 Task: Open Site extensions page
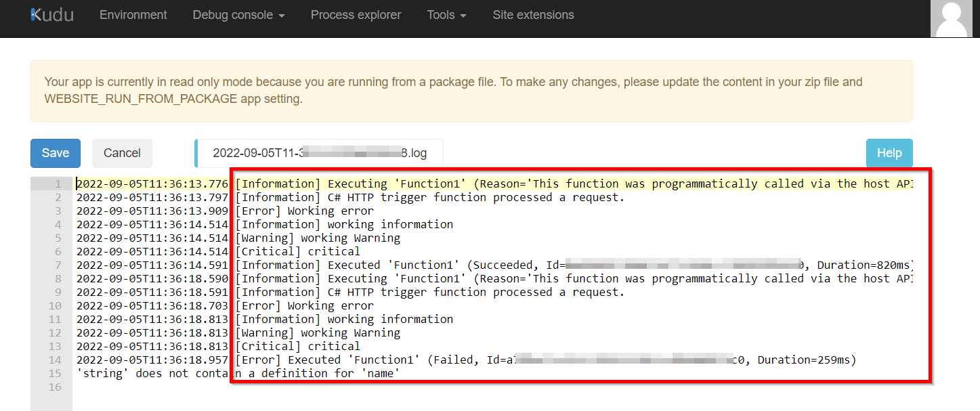(533, 15)
